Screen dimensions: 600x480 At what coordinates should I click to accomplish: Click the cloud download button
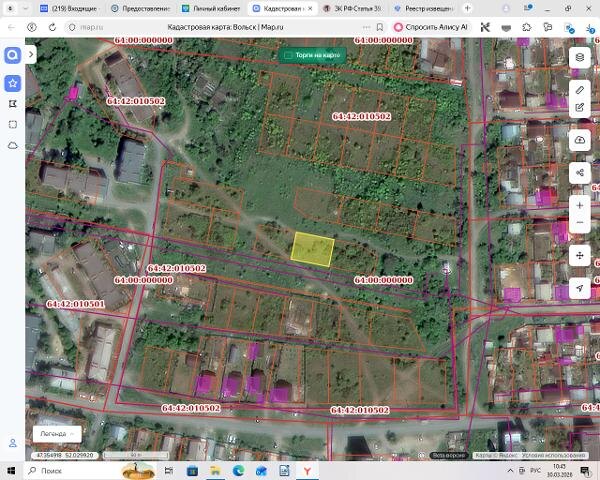580,140
